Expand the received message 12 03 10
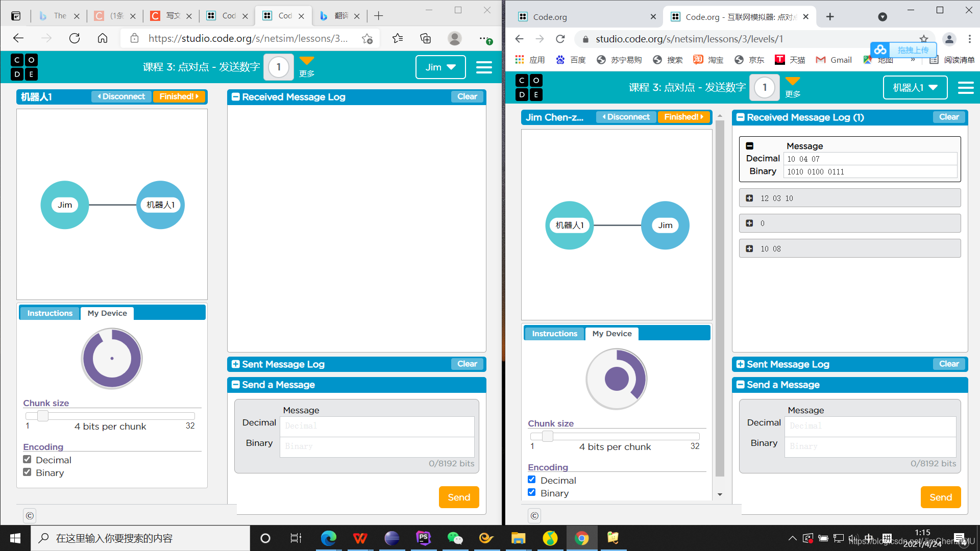This screenshot has height=551, width=980. pos(749,198)
